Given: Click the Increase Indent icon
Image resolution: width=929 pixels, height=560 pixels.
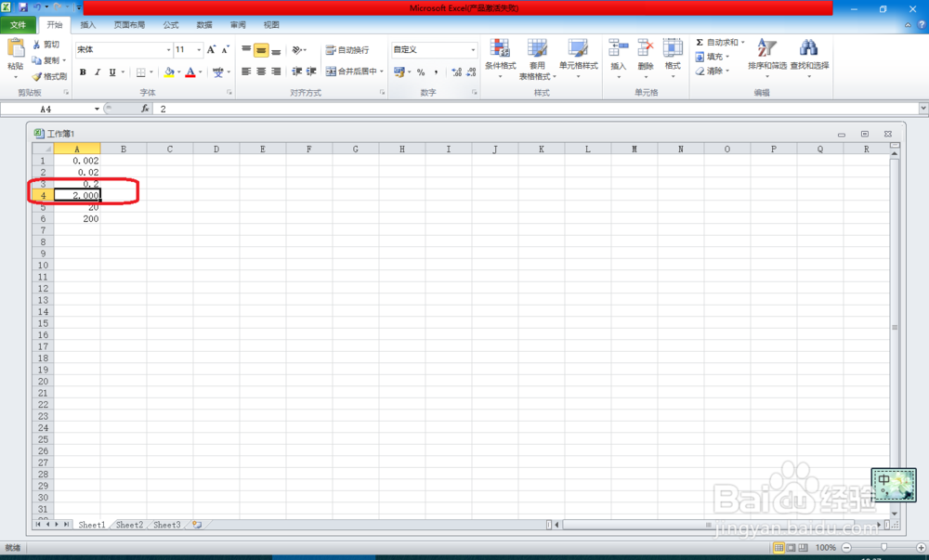Looking at the screenshot, I should click(x=311, y=72).
